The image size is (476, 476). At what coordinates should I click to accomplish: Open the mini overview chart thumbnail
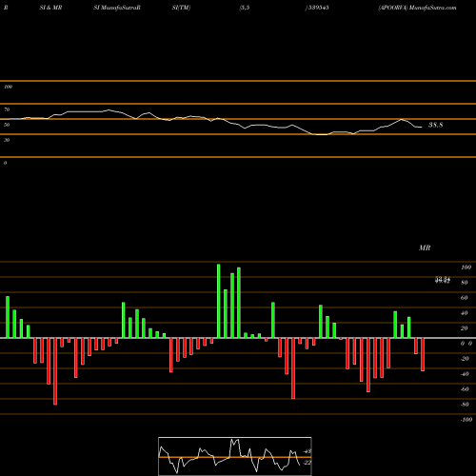tap(235, 456)
